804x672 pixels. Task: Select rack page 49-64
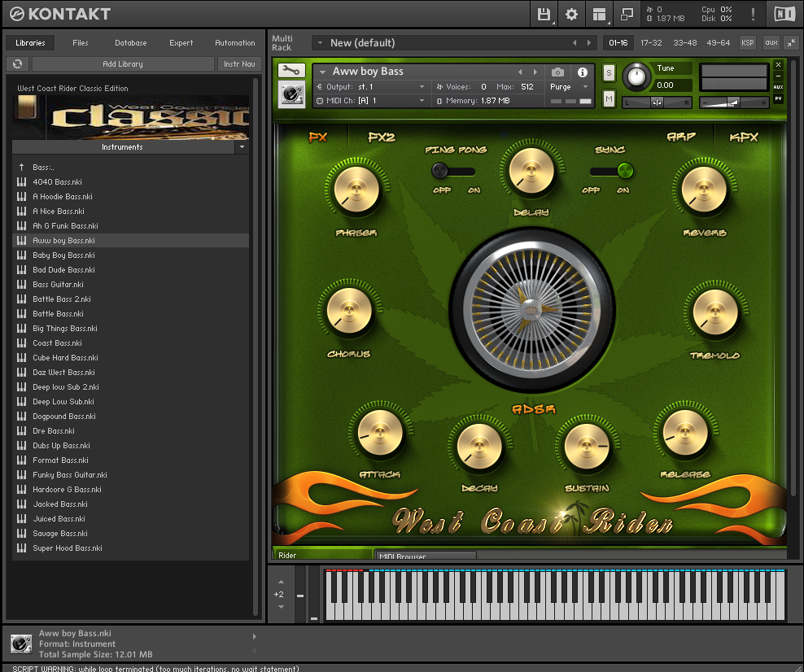click(718, 43)
